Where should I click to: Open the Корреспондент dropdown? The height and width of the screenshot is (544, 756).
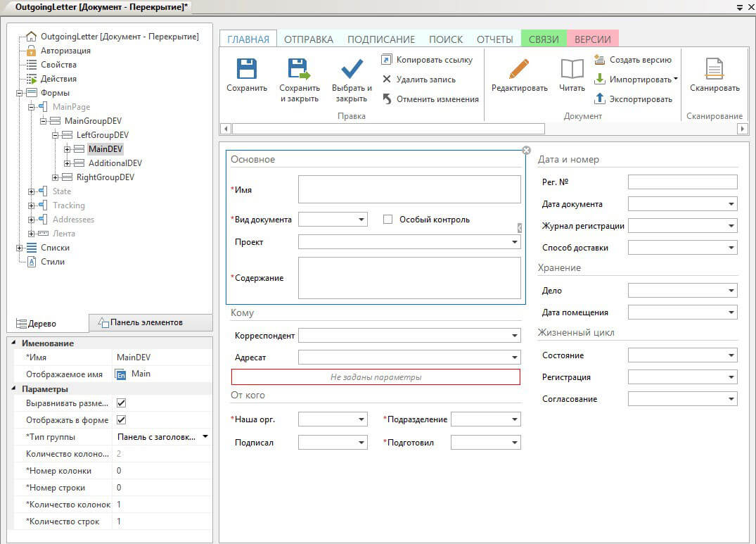click(x=515, y=335)
